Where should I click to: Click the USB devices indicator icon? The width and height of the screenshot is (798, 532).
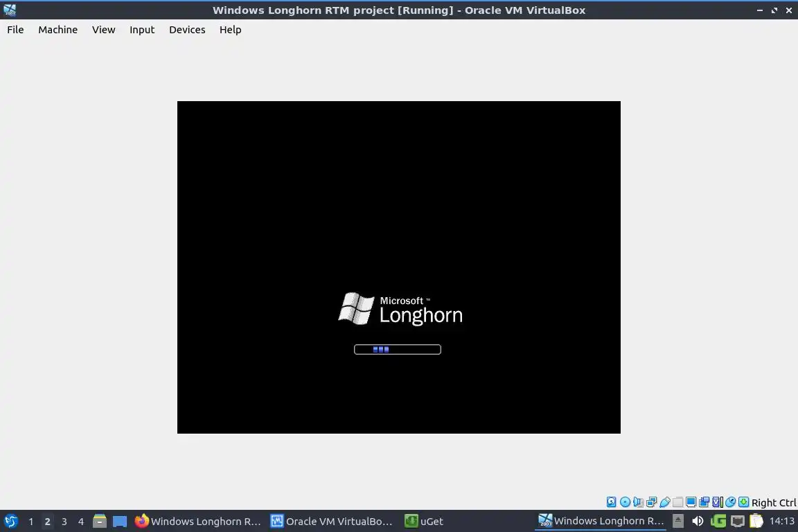665,502
